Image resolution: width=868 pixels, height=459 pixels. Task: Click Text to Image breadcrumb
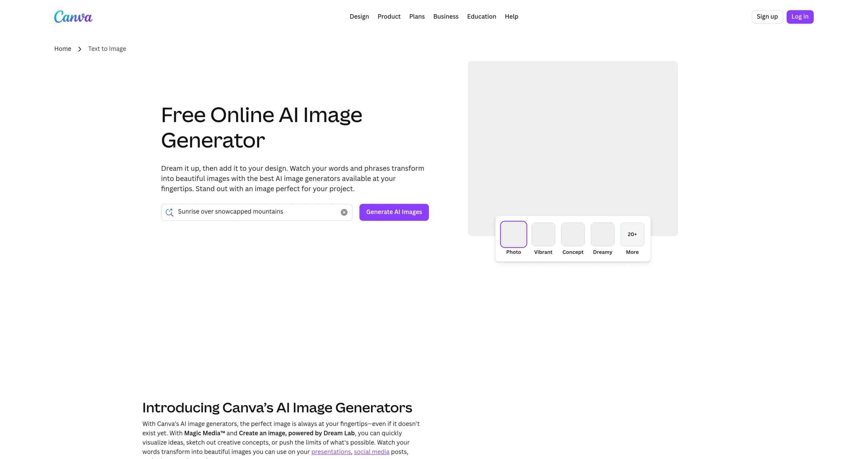[x=107, y=49]
